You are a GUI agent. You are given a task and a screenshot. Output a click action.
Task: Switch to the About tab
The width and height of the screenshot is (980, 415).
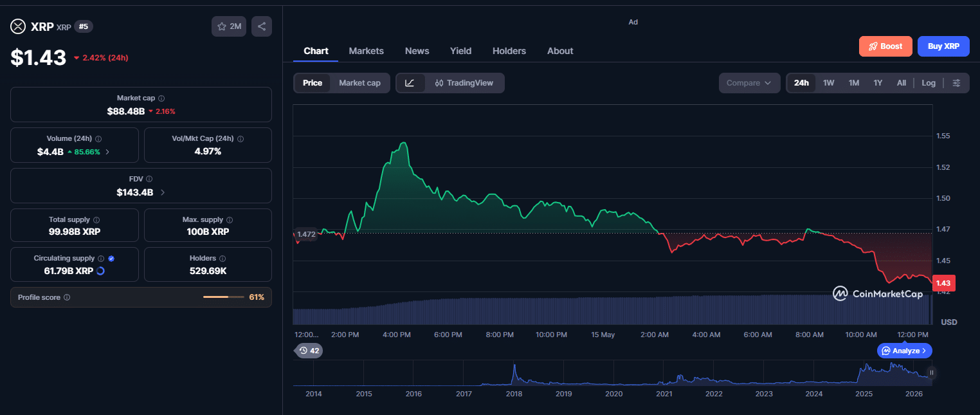tap(560, 51)
